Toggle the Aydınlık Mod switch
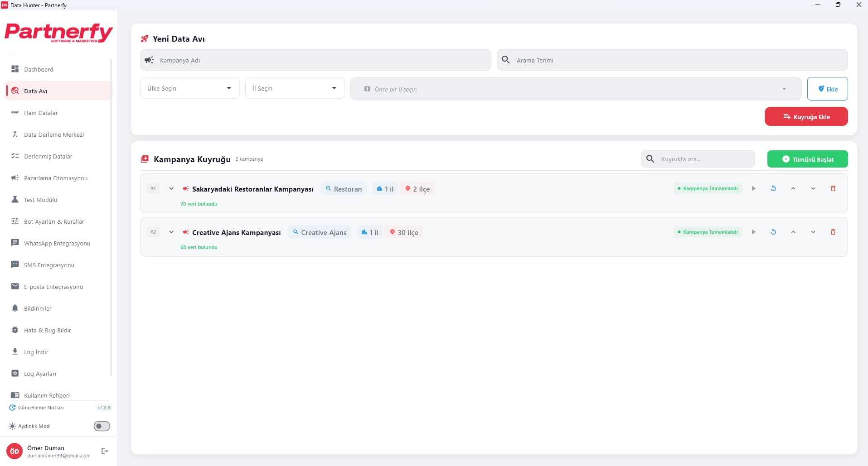The image size is (868, 466). point(102,426)
